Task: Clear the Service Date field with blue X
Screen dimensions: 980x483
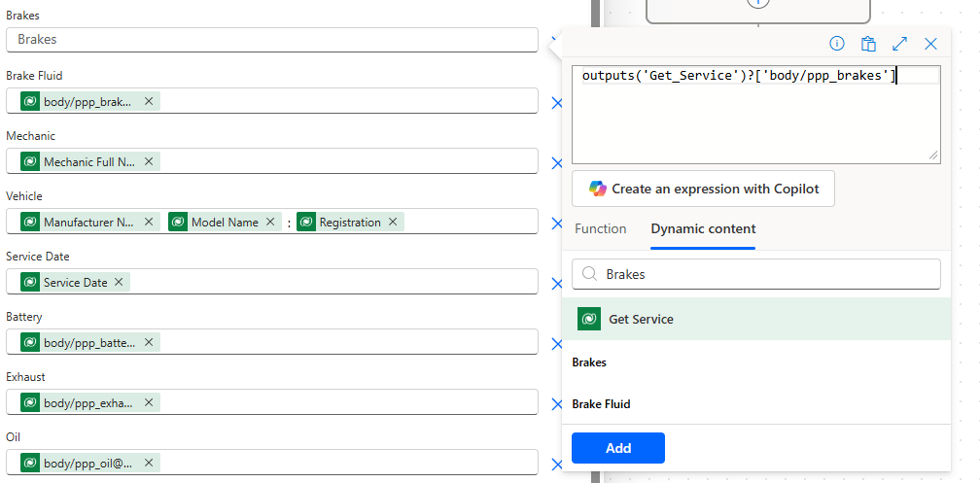Action: point(557,284)
